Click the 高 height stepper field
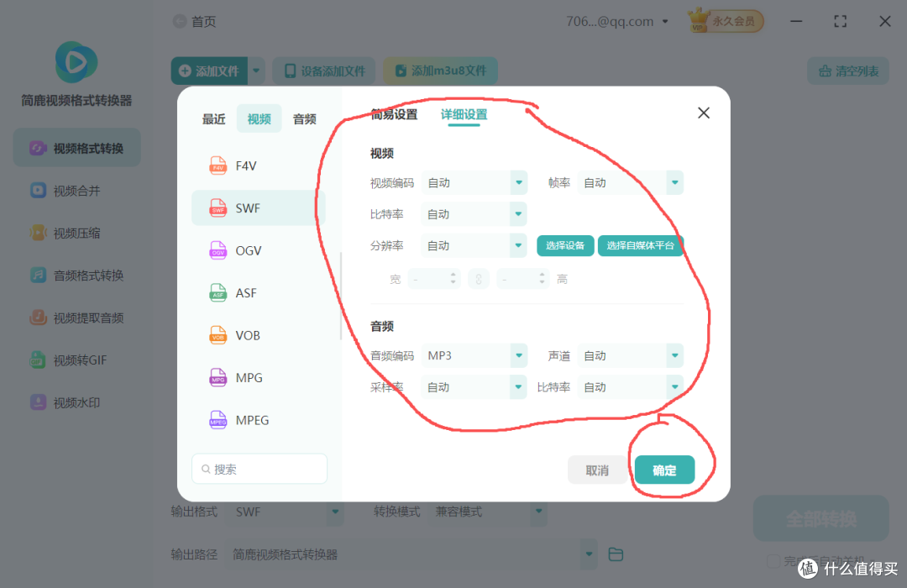Screen dimensions: 907x588 click(x=523, y=280)
